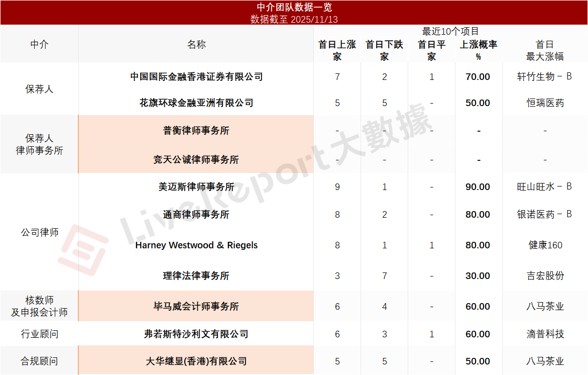The image size is (588, 375).
Task: Click first-day flat count 1 for 弗若斯特沙利文
Action: (432, 334)
